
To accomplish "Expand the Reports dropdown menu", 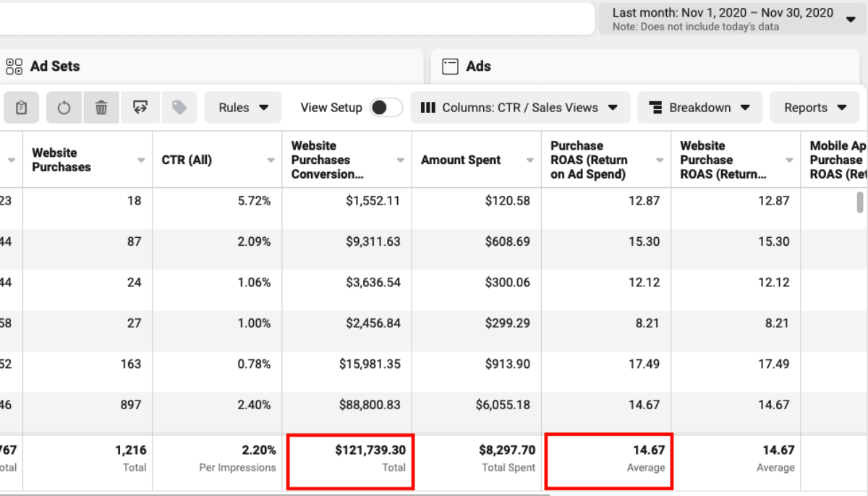I will [815, 108].
